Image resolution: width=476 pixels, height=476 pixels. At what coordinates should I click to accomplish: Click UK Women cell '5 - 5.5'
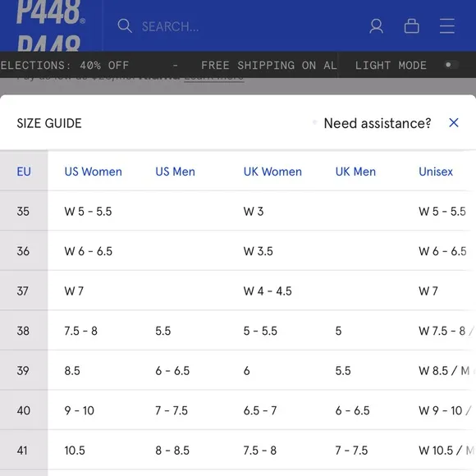click(260, 331)
